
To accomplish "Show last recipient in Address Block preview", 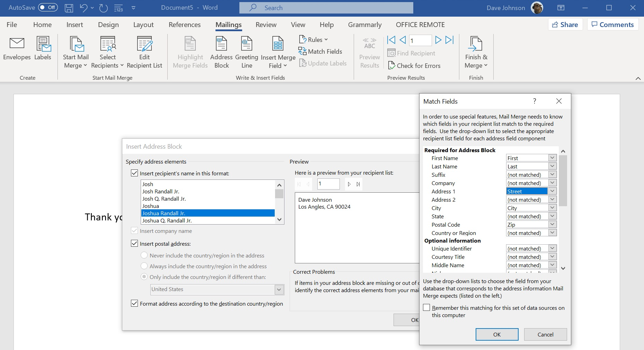I will [x=358, y=184].
